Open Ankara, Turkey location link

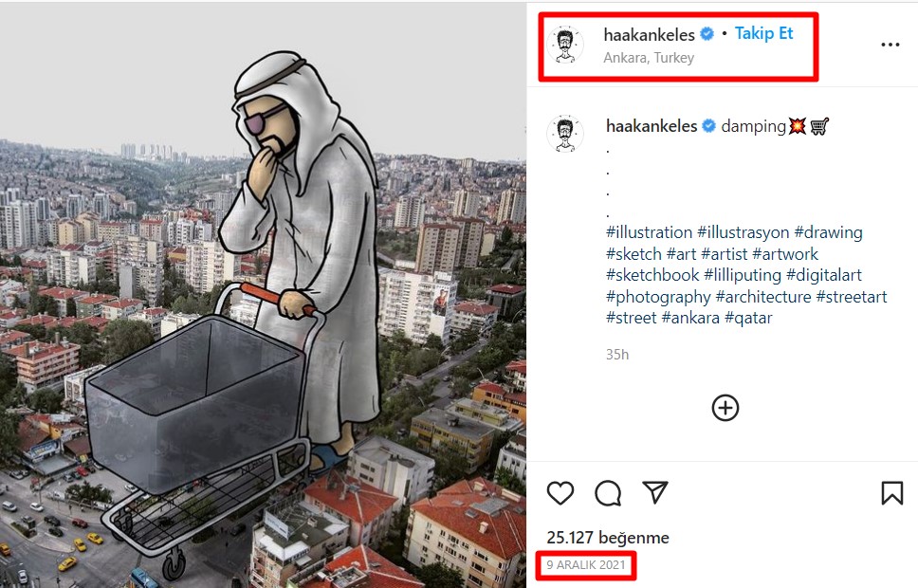point(649,58)
